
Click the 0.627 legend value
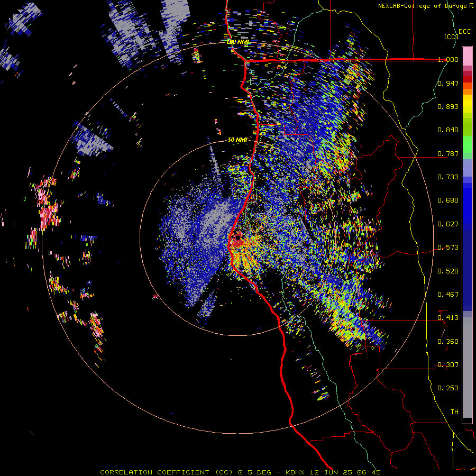click(448, 224)
